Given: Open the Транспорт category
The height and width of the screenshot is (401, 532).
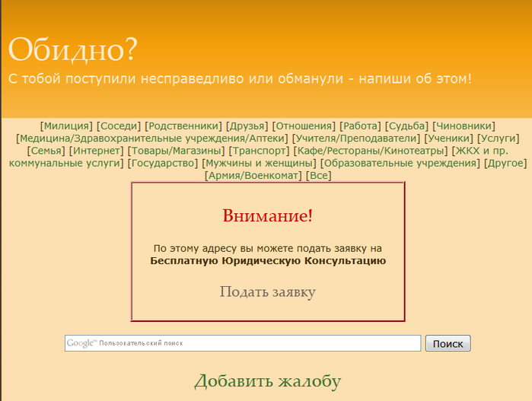Looking at the screenshot, I should (x=260, y=151).
